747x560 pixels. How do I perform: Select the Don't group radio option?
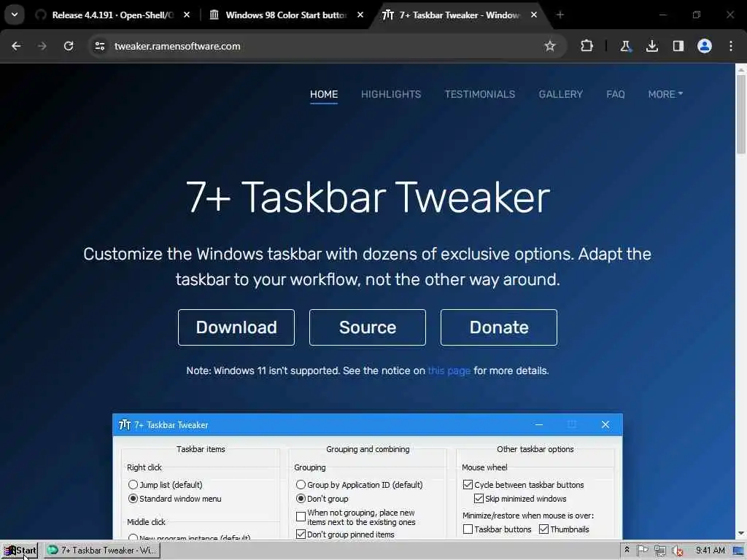[301, 499]
